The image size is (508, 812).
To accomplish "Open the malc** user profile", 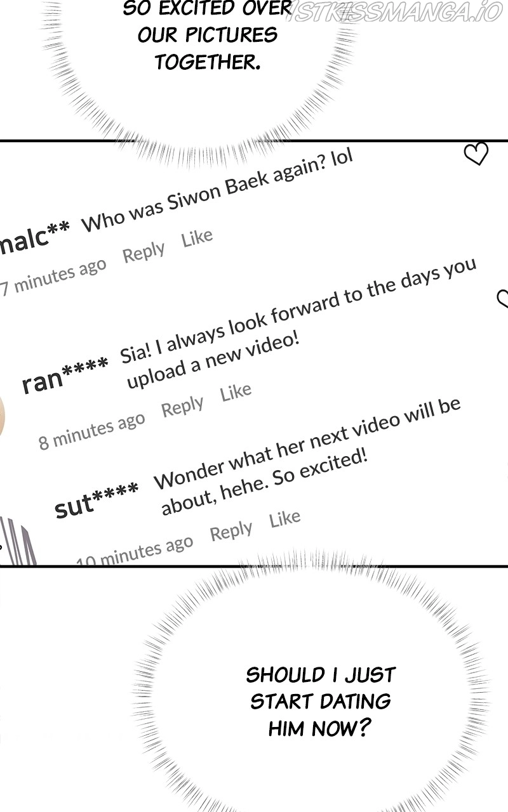I will point(34,239).
